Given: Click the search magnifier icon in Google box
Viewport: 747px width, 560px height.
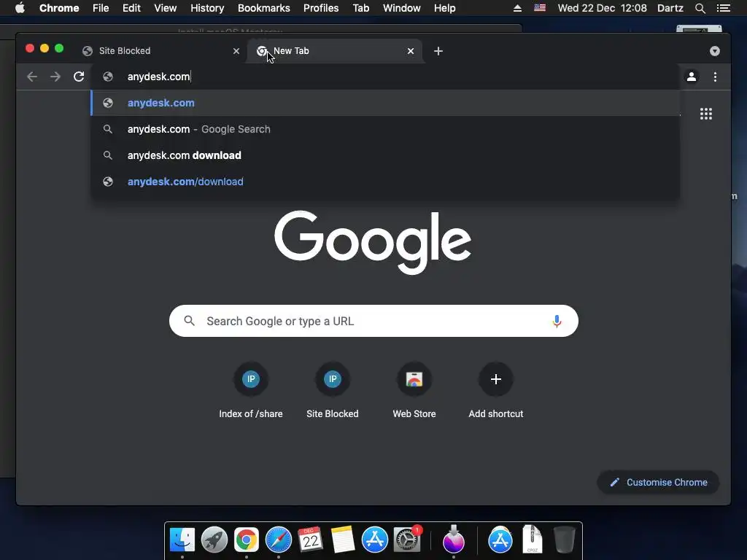Looking at the screenshot, I should [189, 321].
